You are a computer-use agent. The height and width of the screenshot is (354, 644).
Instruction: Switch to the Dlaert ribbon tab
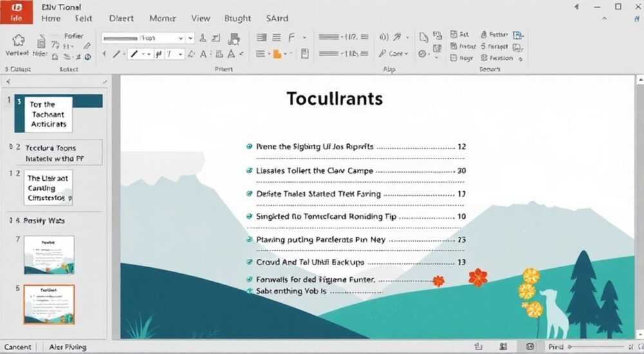coord(122,19)
